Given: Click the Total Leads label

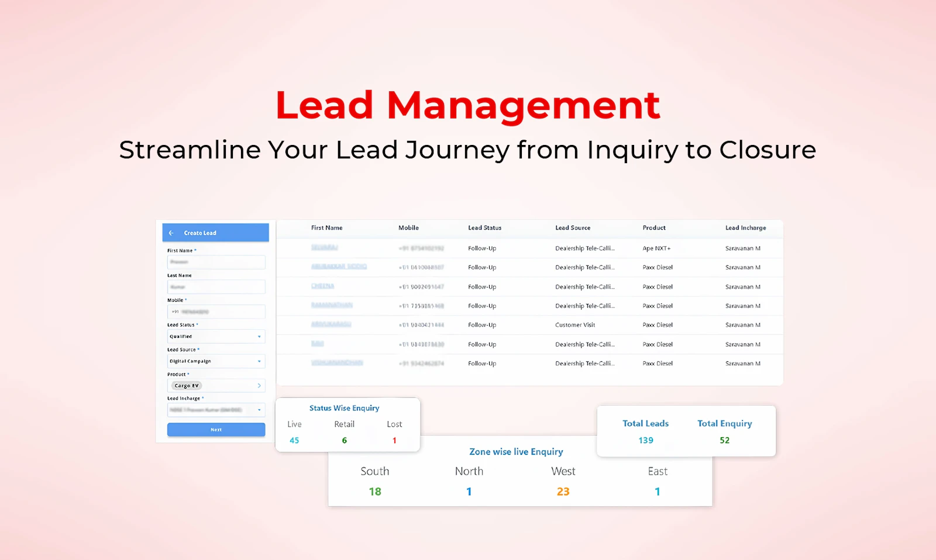Looking at the screenshot, I should (645, 424).
